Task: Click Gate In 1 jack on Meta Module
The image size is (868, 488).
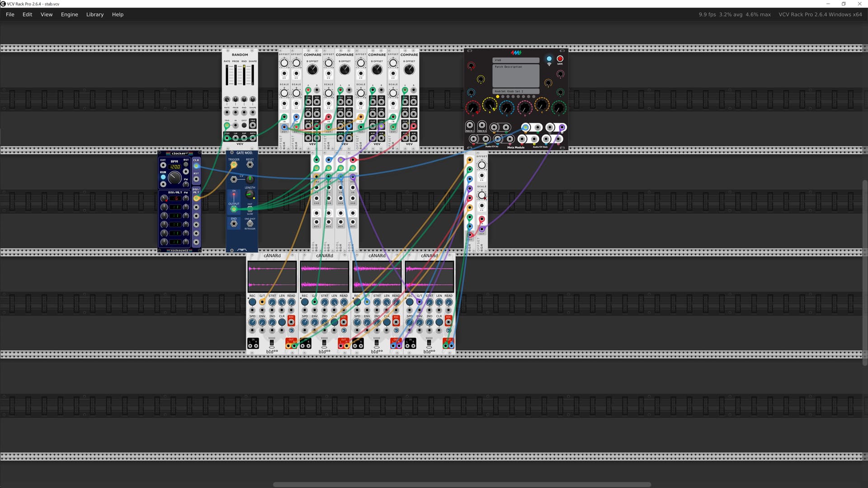Action: (x=470, y=125)
